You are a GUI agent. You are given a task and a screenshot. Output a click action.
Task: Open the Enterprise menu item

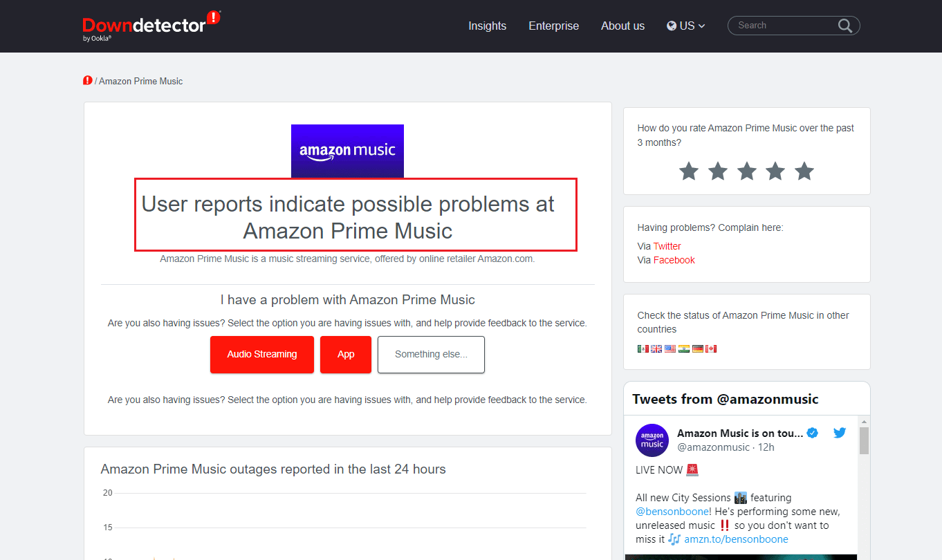[553, 26]
